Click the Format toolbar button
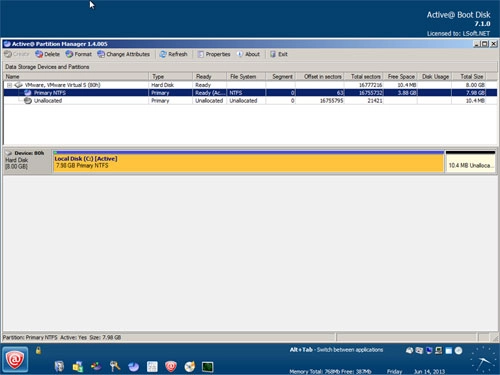The width and height of the screenshot is (500, 375). pyautogui.click(x=79, y=54)
